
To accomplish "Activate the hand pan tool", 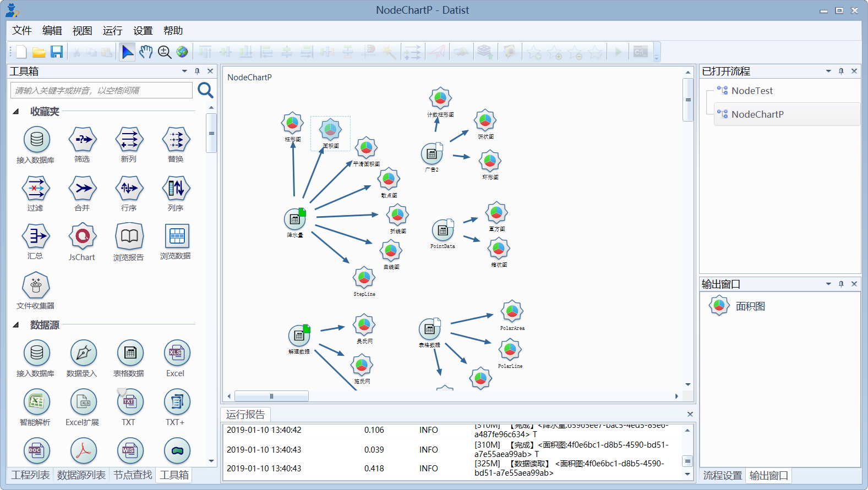I will pyautogui.click(x=146, y=52).
